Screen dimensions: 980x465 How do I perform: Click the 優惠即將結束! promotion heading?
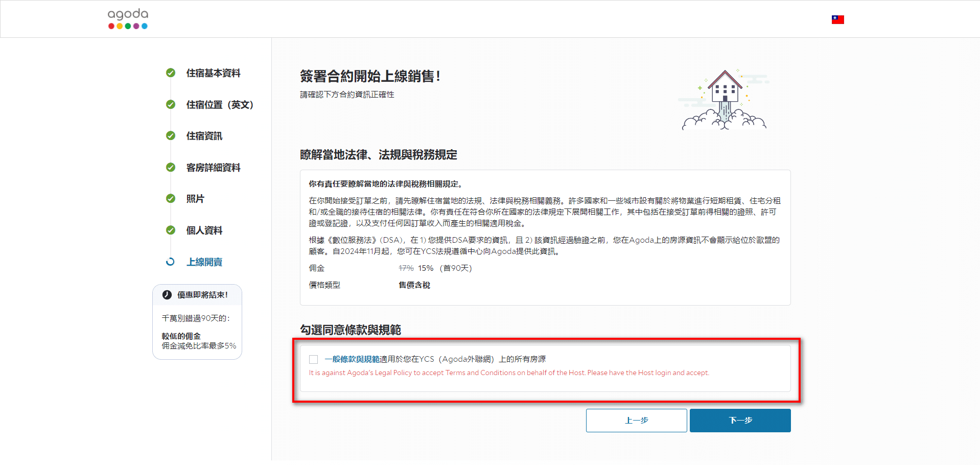click(x=202, y=295)
